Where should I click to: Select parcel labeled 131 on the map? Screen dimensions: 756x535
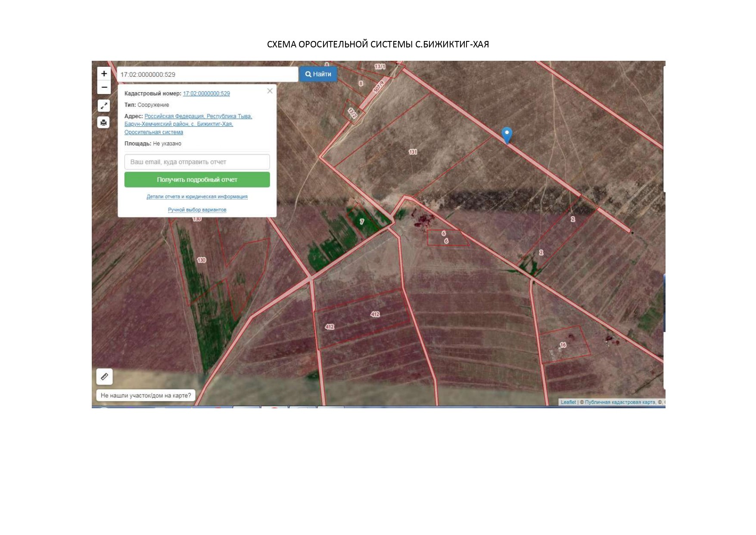[x=413, y=152]
